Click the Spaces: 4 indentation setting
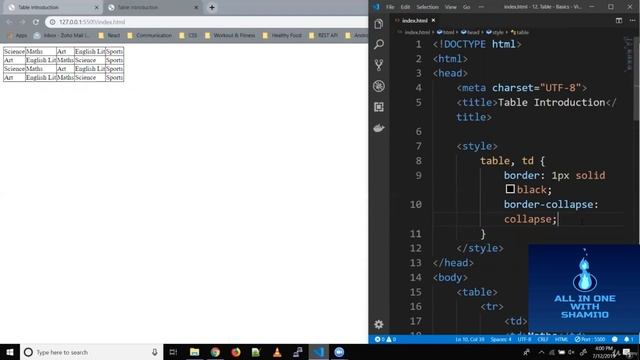640x360 pixels. 501,339
